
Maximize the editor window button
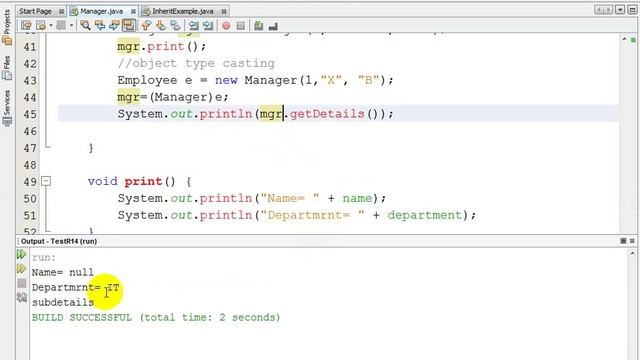coord(632,9)
